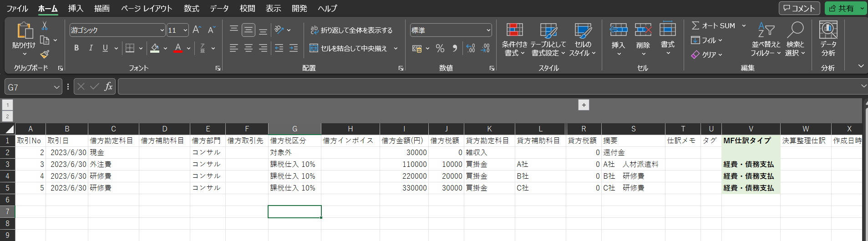Toggle italic formatting
868x241 pixels.
[91, 48]
